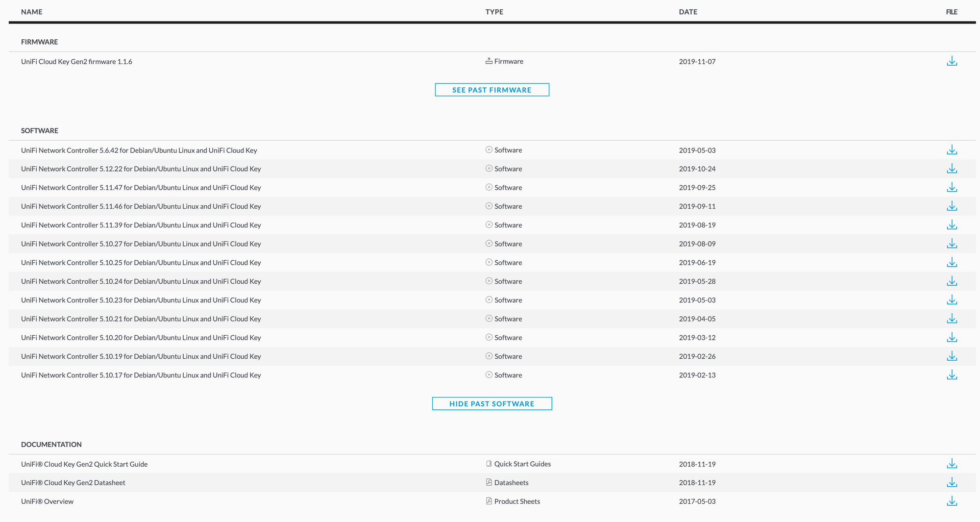Download UniFi Cloud Key Gen2 firmware 1.1.6
The width and height of the screenshot is (980, 522).
952,61
